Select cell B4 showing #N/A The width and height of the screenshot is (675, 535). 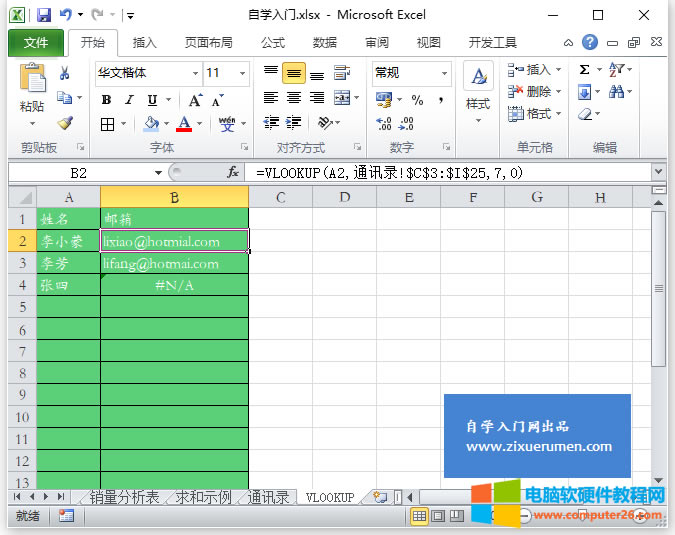[174, 286]
